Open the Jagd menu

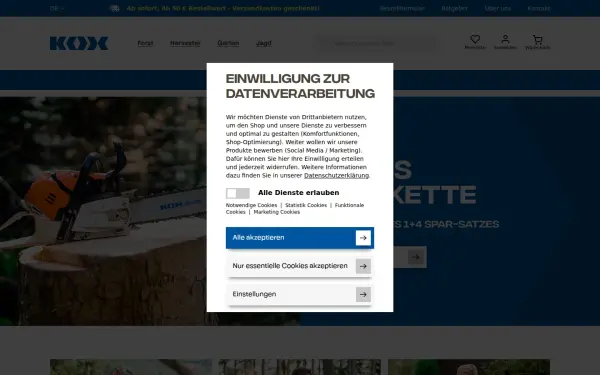264,43
